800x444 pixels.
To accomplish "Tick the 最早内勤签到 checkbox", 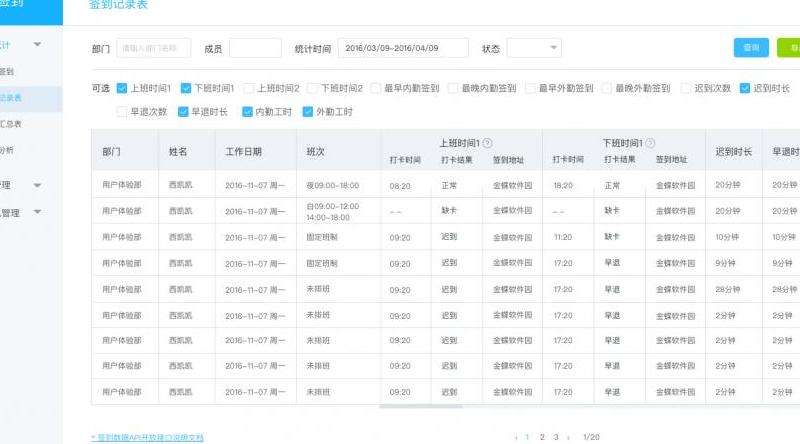I will 376,88.
